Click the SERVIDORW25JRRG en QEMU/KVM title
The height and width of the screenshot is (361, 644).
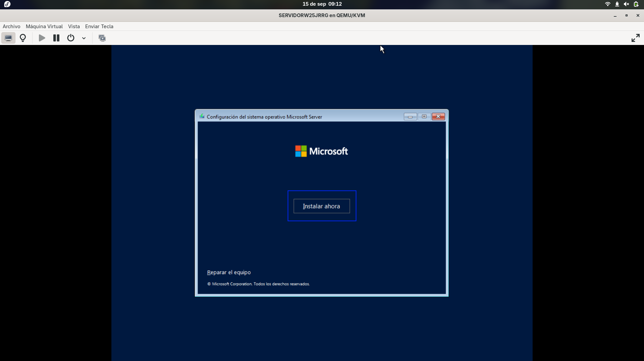(x=322, y=15)
